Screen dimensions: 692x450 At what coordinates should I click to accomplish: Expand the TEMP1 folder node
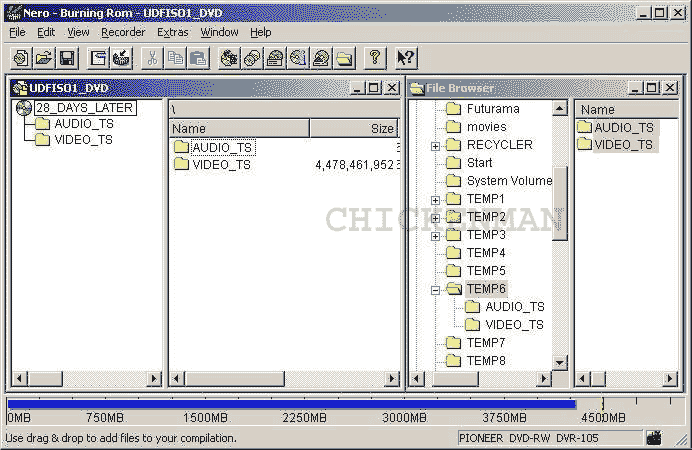[x=436, y=200]
